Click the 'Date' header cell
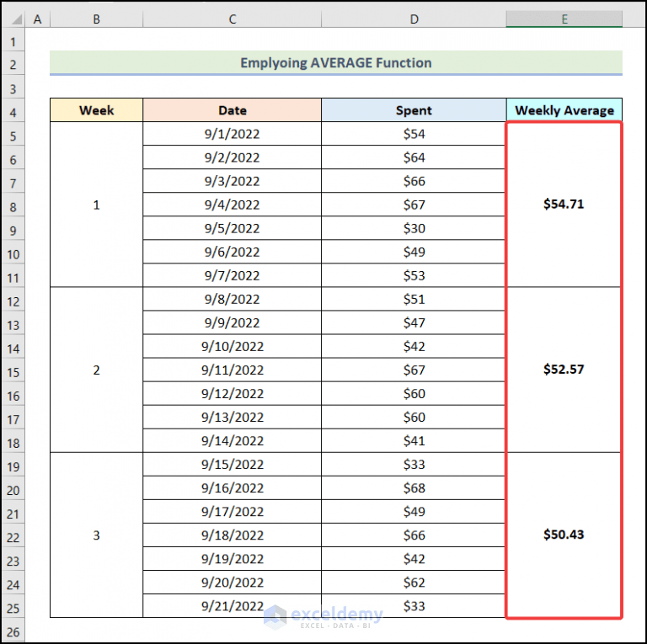 [233, 110]
